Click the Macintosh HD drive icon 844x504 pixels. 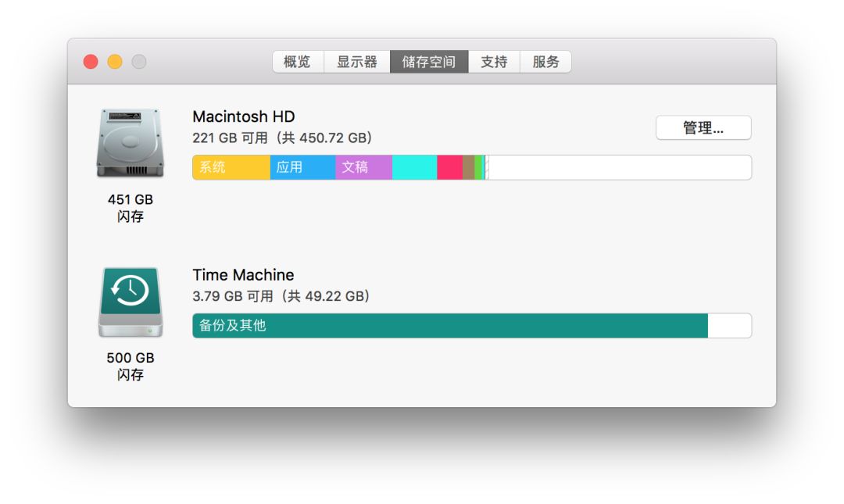pyautogui.click(x=131, y=143)
